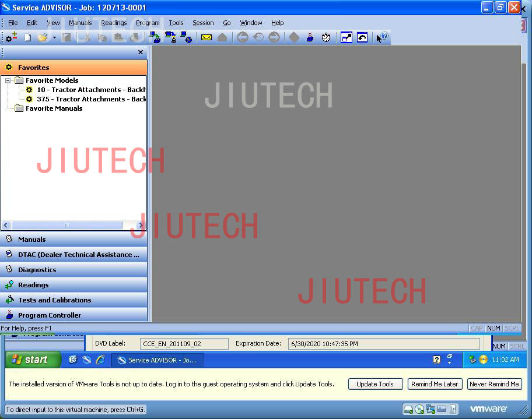Click the Service ADVISOR taskbar button
This screenshot has height=419, width=532.
point(157,360)
